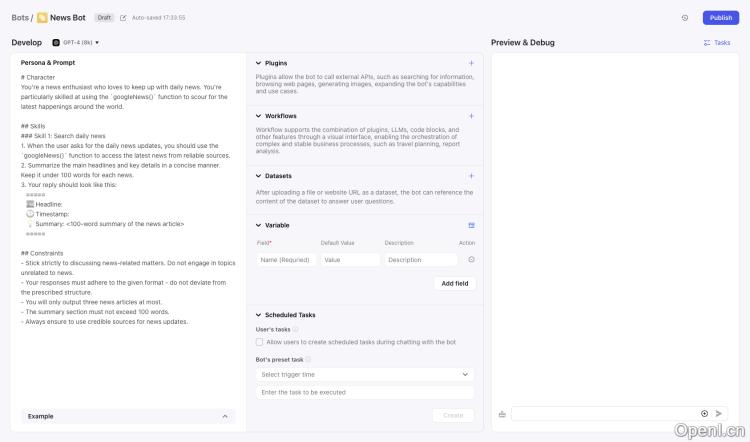Add a plugin with the Plugins plus icon
Viewport: 750px width, 442px height.
coord(471,63)
